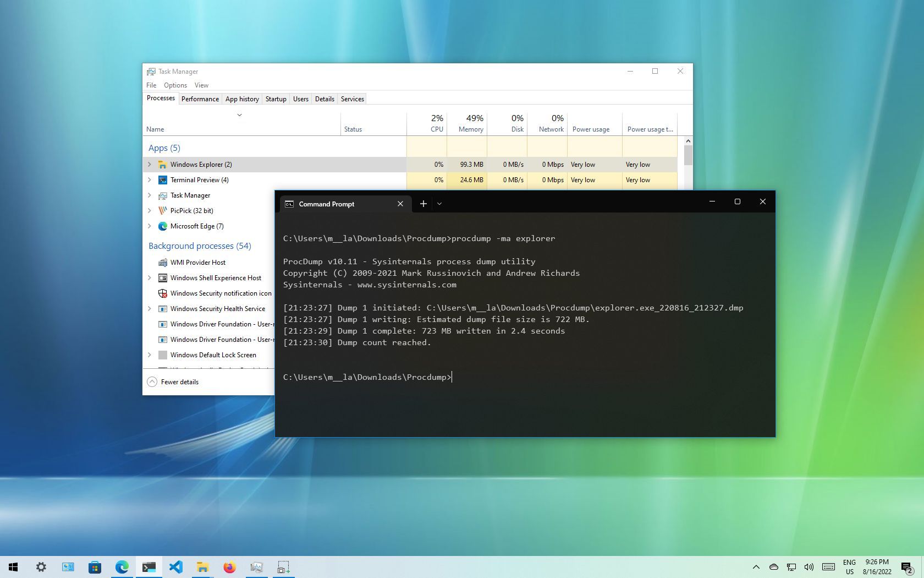Image resolution: width=924 pixels, height=578 pixels.
Task: Expand the Windows Explorer process entry
Action: pyautogui.click(x=150, y=164)
